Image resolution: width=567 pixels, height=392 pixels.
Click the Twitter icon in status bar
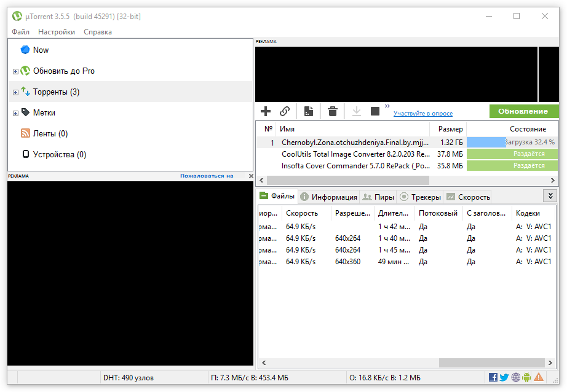(504, 377)
